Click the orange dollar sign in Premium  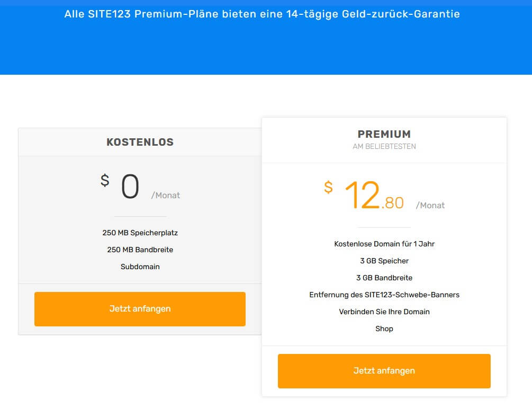tap(329, 187)
